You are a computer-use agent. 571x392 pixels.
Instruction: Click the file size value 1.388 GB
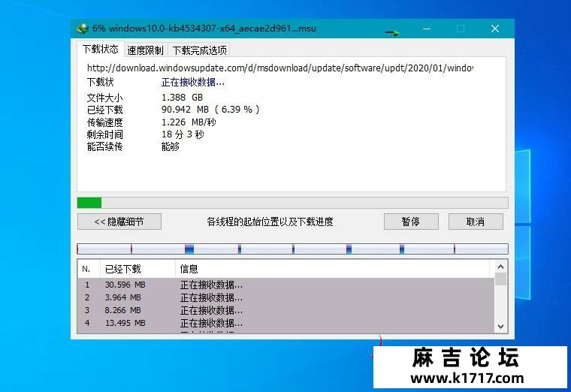tap(182, 97)
